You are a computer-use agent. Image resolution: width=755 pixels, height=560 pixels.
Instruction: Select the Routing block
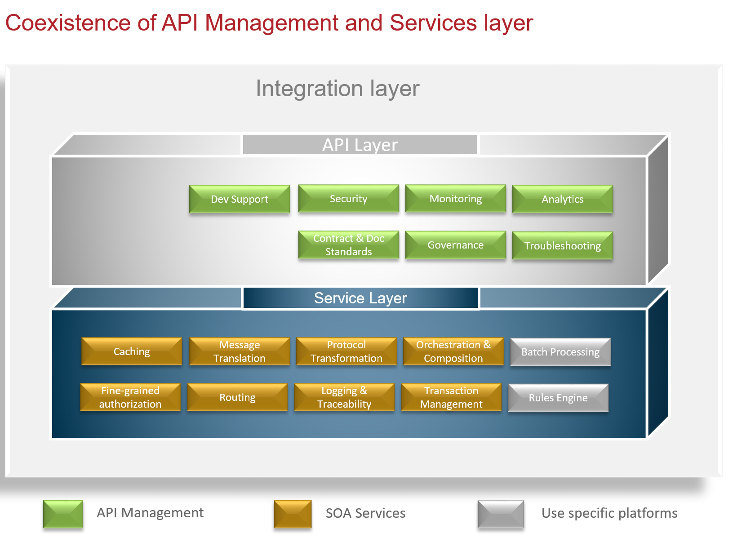tap(237, 397)
